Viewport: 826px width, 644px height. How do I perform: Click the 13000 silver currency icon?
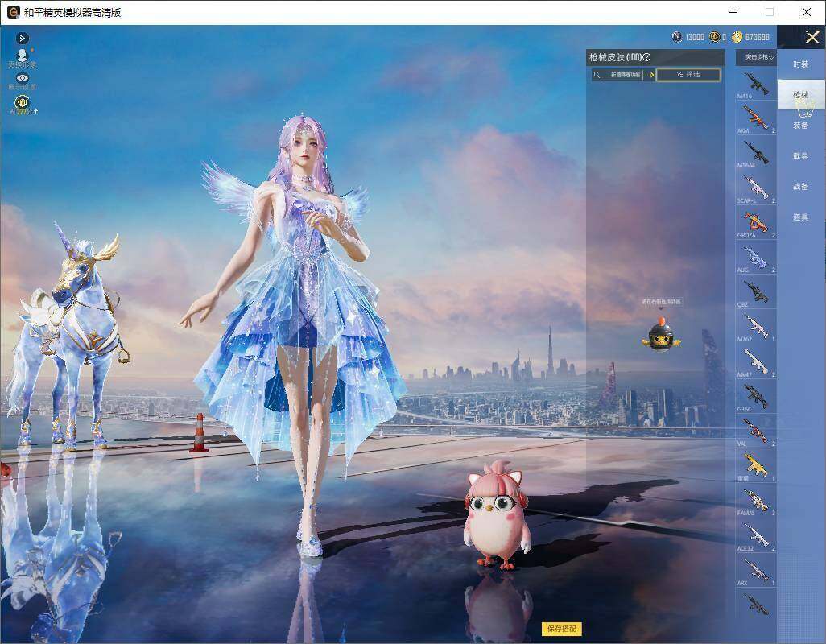(677, 36)
